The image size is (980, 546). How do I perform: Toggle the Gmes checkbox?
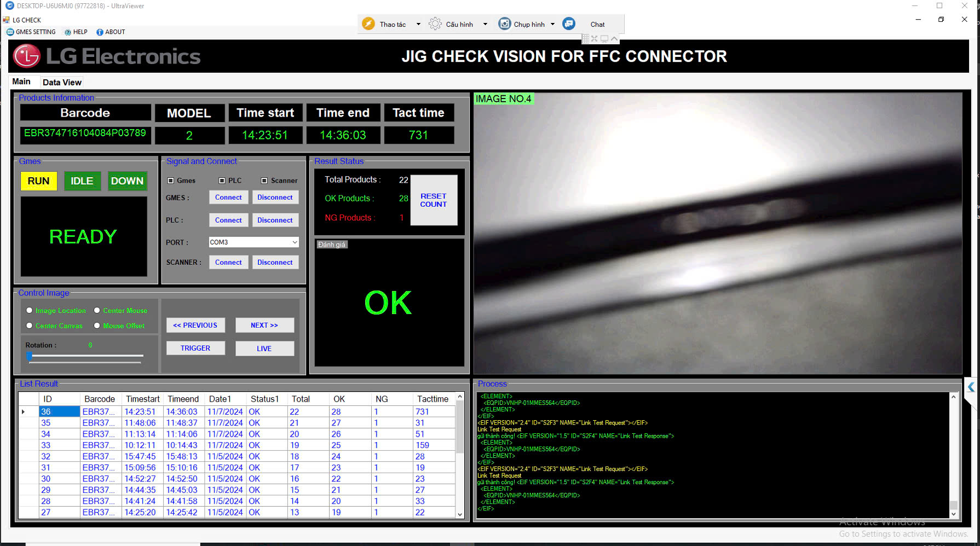tap(171, 181)
